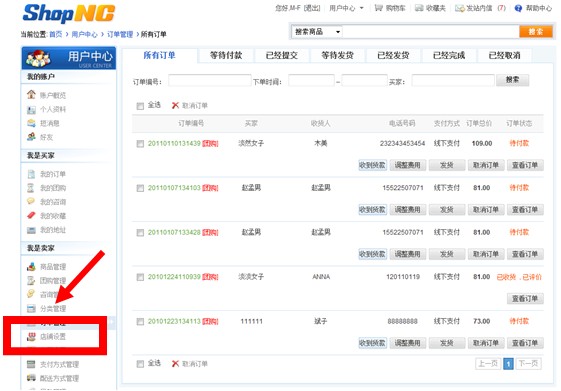Switch to the 等待付款 tab
The width and height of the screenshot is (561, 391).
(x=226, y=55)
